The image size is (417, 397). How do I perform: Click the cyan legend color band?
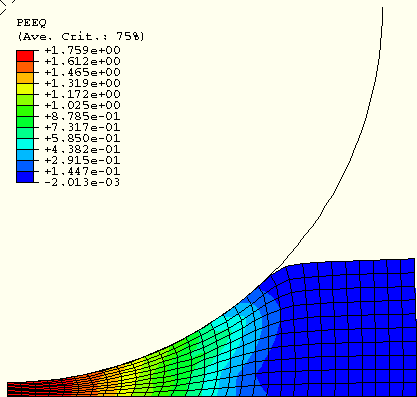[25, 144]
